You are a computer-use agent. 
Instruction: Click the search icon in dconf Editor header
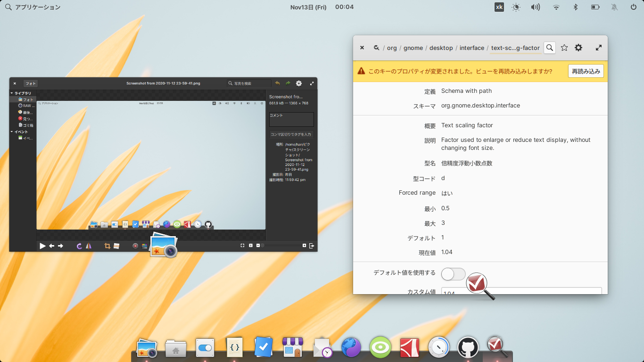[x=549, y=48]
